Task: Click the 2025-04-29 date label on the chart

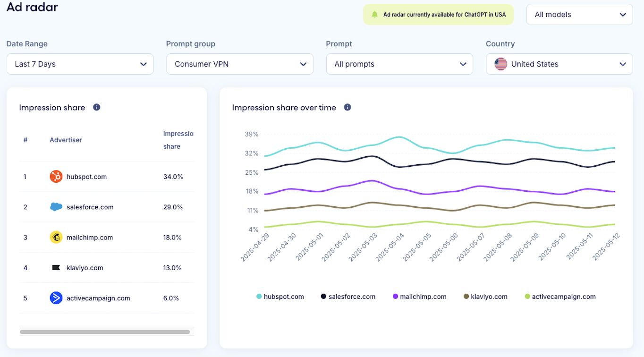Action: point(255,247)
